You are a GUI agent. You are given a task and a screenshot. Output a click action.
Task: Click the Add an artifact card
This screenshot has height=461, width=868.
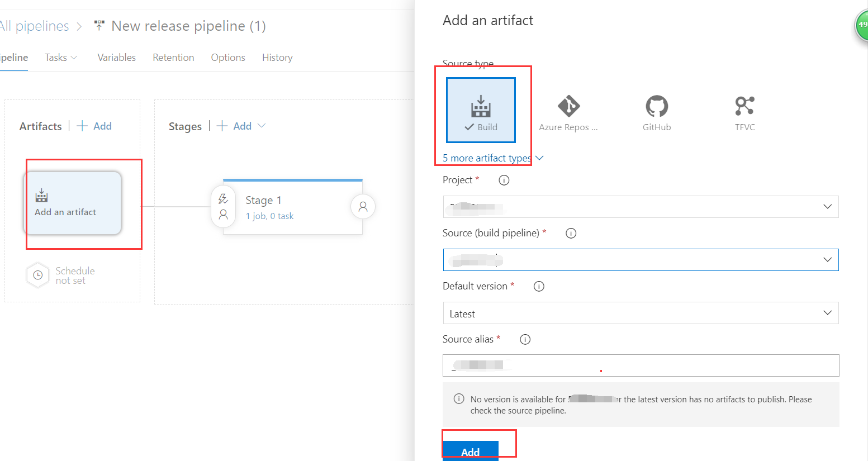[72, 203]
